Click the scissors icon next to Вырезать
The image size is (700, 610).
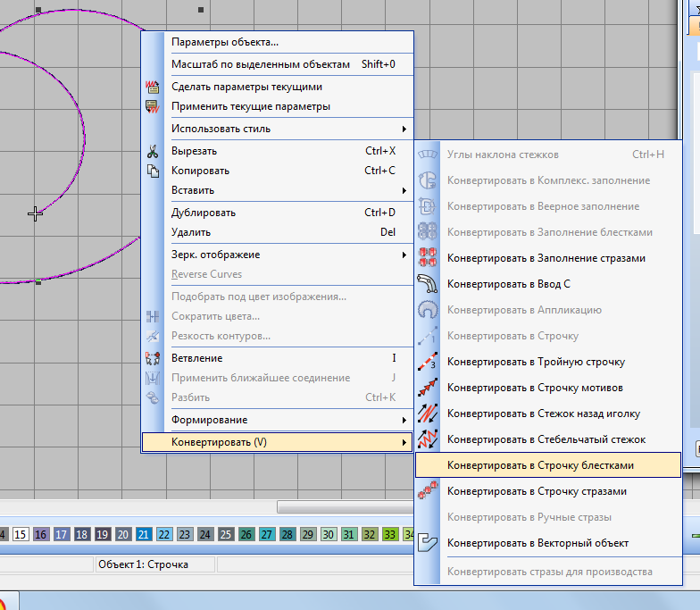[x=153, y=152]
